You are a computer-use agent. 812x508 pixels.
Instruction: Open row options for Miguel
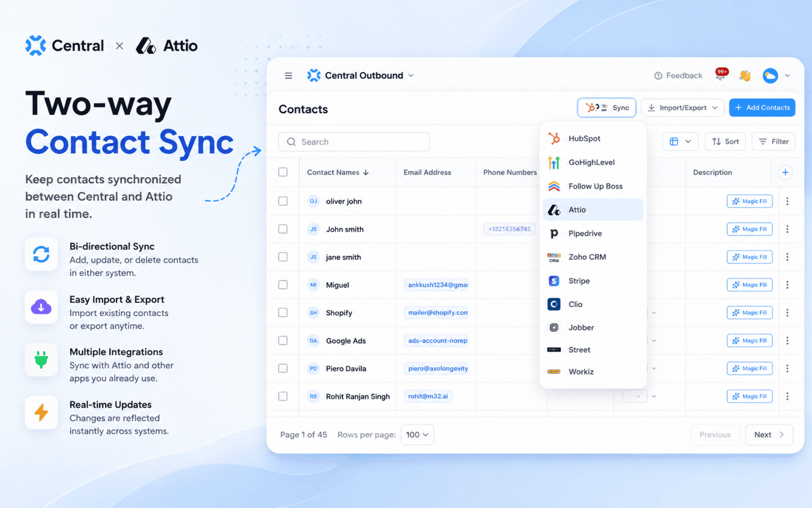click(787, 285)
